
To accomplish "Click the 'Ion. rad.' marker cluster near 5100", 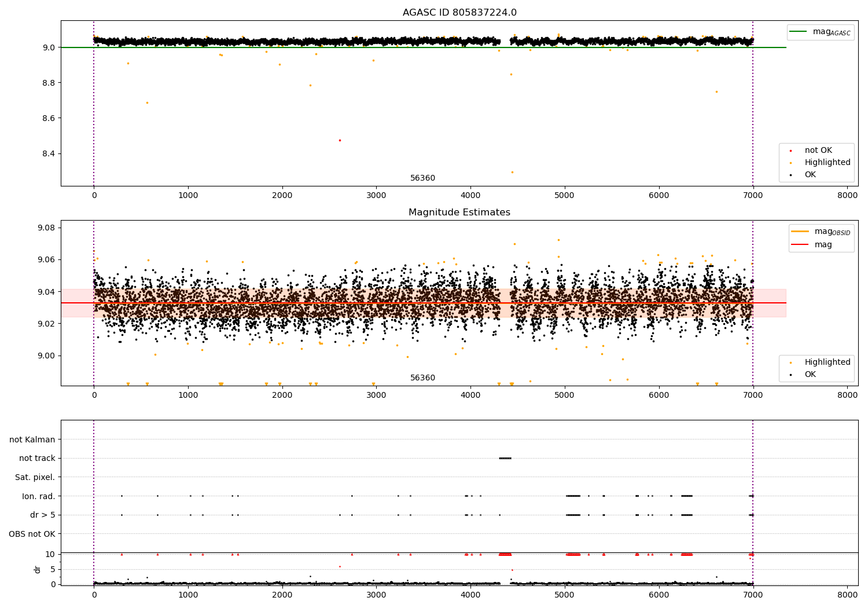I will click(573, 496).
